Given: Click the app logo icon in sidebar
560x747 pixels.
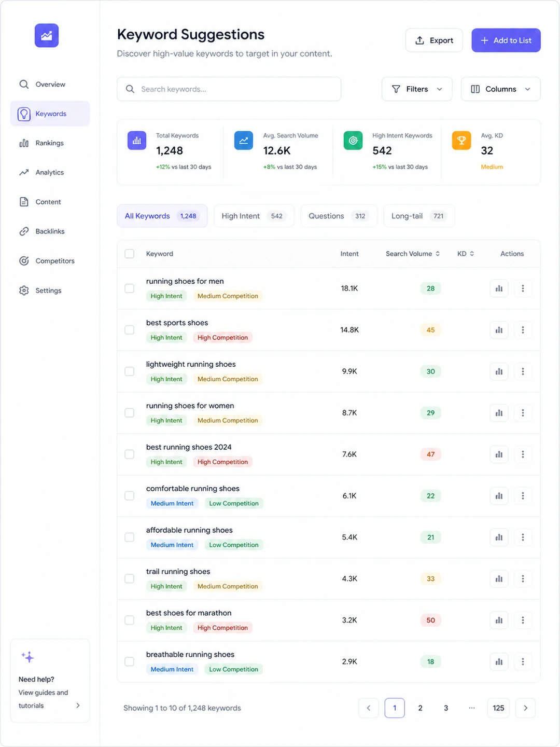Looking at the screenshot, I should (x=47, y=36).
